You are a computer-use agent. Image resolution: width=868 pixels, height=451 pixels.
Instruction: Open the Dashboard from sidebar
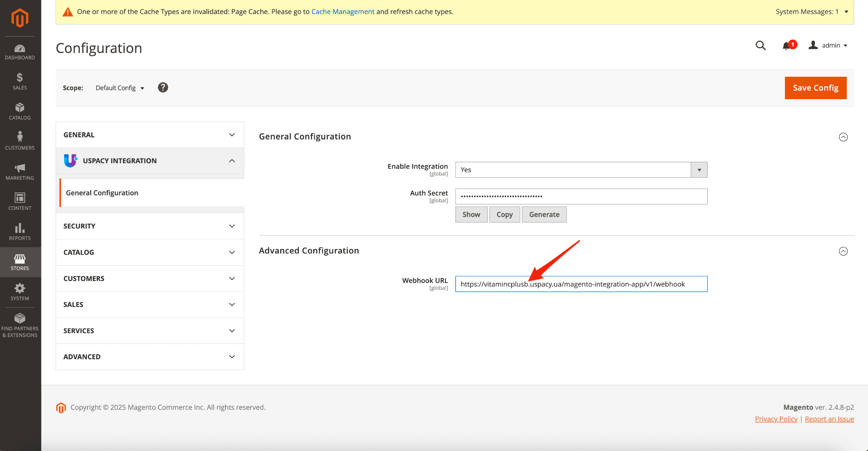pos(20,52)
